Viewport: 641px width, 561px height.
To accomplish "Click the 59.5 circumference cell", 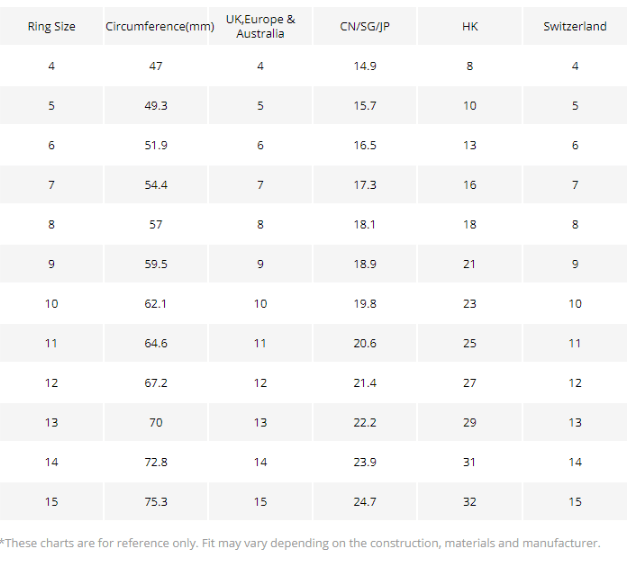I will (155, 264).
